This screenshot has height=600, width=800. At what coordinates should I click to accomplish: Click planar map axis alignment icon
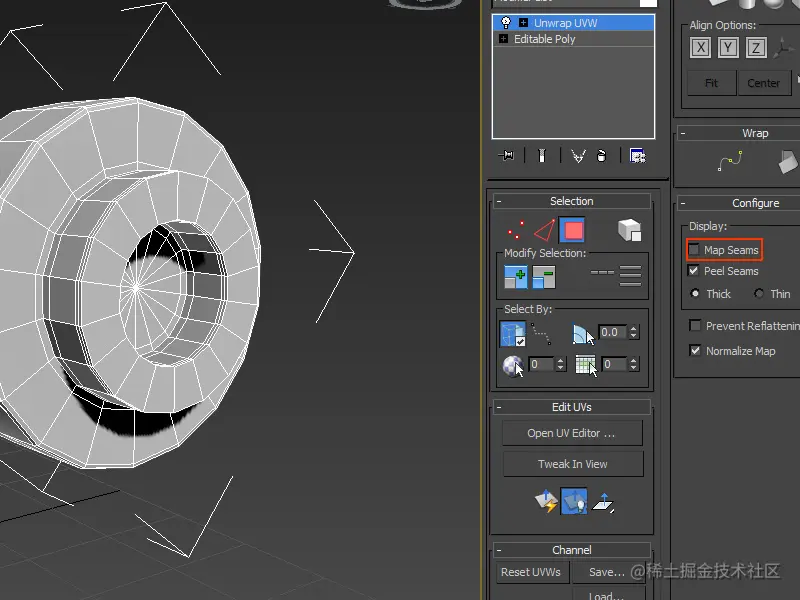click(603, 502)
